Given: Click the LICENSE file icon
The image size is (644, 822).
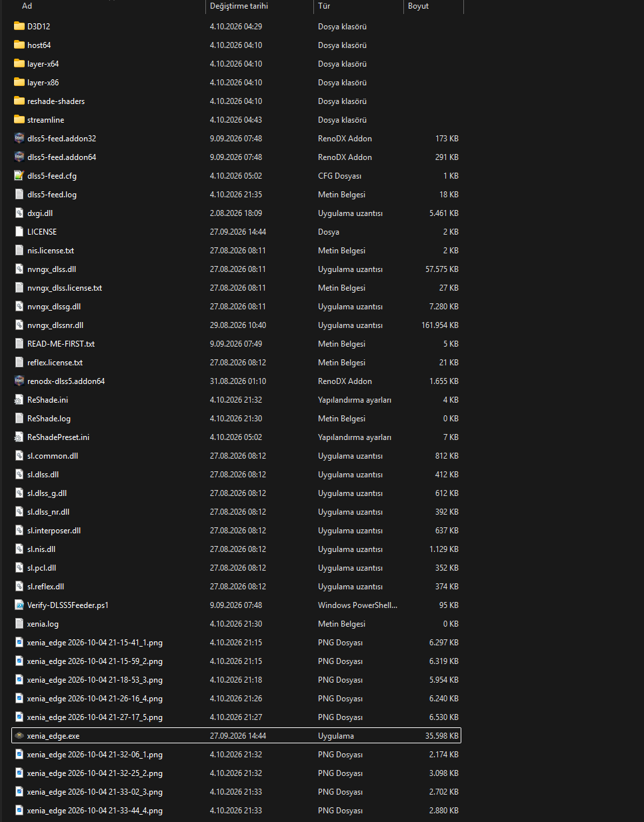Looking at the screenshot, I should 19,232.
